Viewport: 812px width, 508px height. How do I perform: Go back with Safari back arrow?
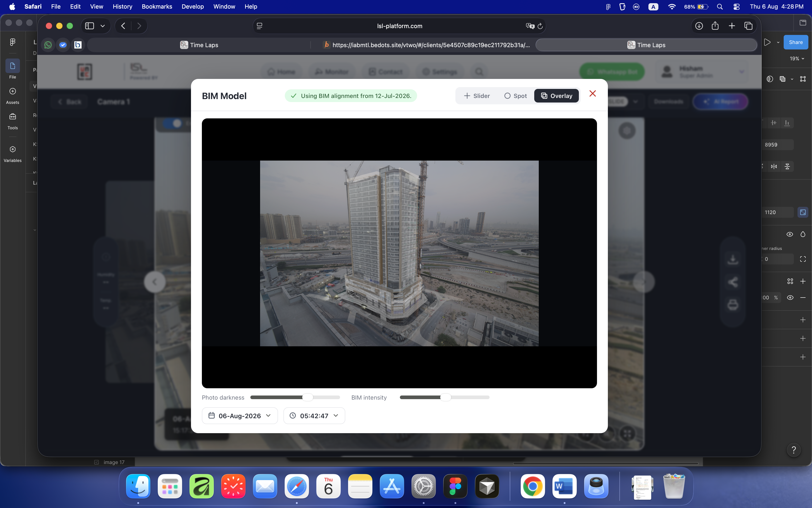pos(123,26)
